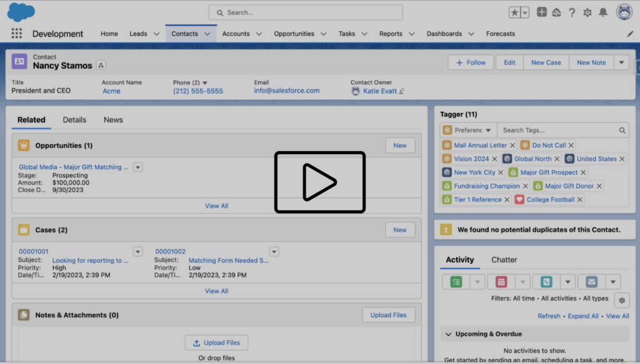This screenshot has height=364, width=640.
Task: Click the Log a Call phone icon
Action: 546,282
